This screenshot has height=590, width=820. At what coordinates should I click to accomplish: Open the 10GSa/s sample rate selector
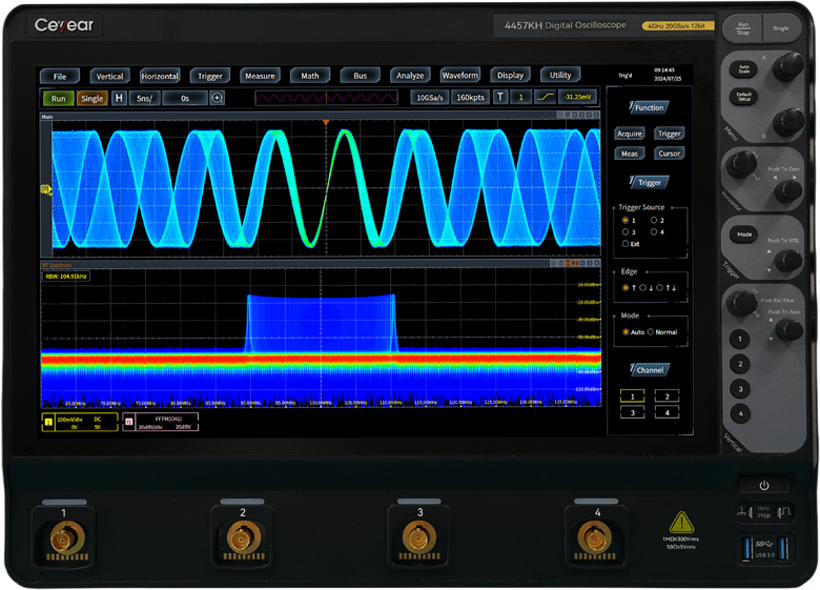pos(429,97)
